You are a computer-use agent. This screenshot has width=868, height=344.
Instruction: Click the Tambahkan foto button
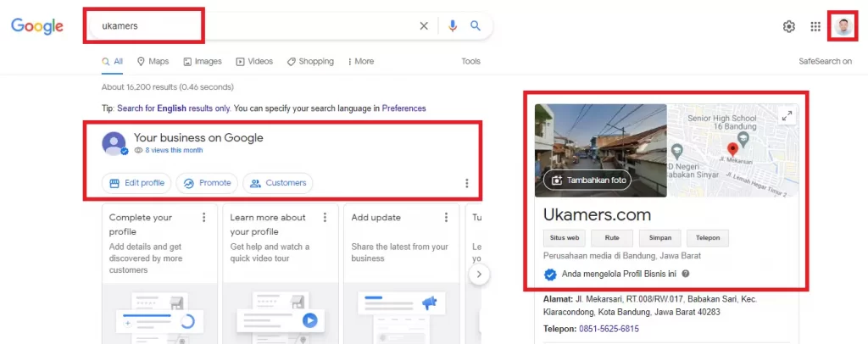click(587, 180)
